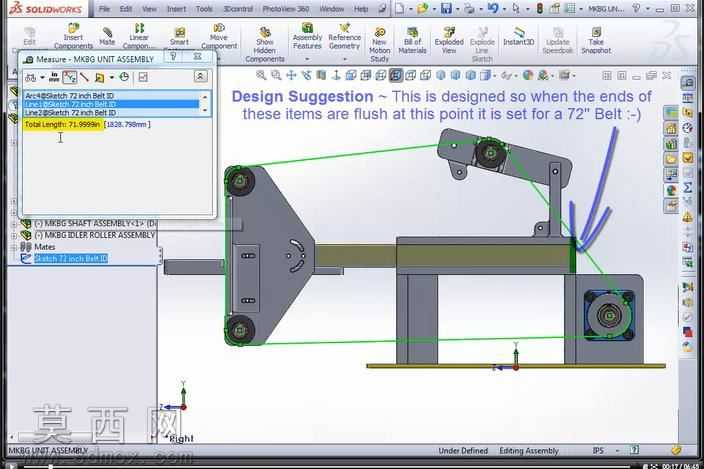Viewport: 704px width, 469px height.
Task: Expand the Mates folder
Action: [x=14, y=247]
